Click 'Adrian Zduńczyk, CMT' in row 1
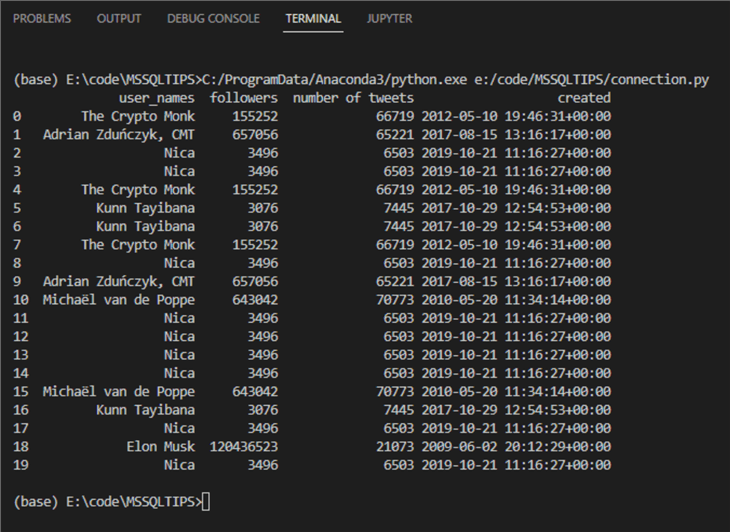The width and height of the screenshot is (730, 532). pos(119,135)
